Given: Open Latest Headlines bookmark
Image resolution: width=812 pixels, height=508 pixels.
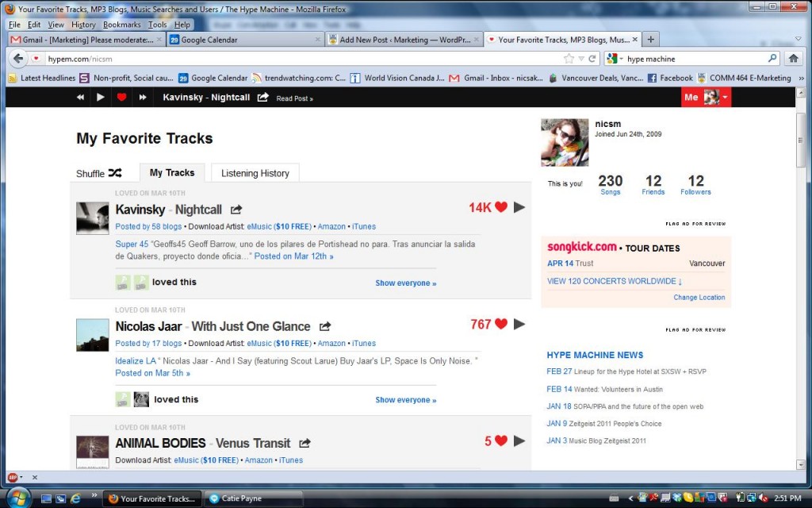Looking at the screenshot, I should (42, 78).
